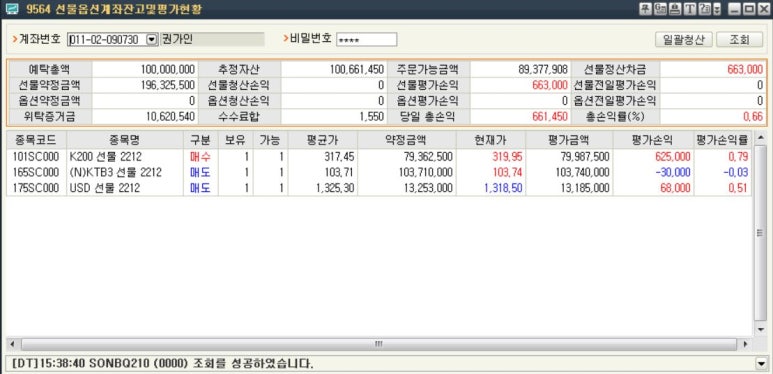The image size is (773, 374).
Task: Click the vertical scrollbar middle grip button
Action: point(761,234)
